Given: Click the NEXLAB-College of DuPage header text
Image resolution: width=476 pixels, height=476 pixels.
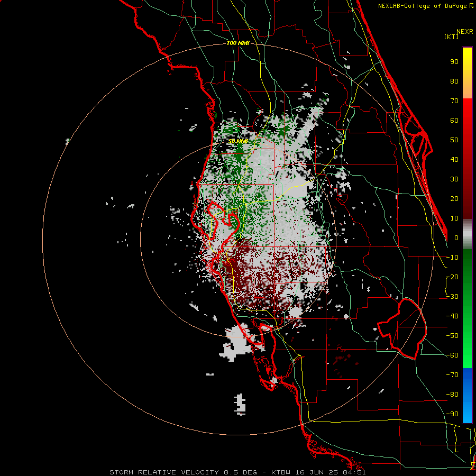Looking at the screenshot, I should pos(425,6).
